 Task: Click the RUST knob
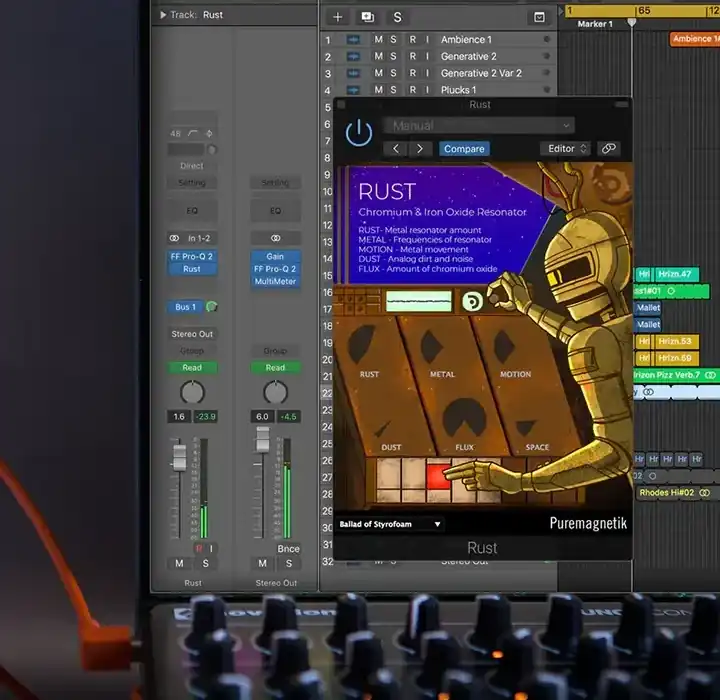tap(362, 344)
